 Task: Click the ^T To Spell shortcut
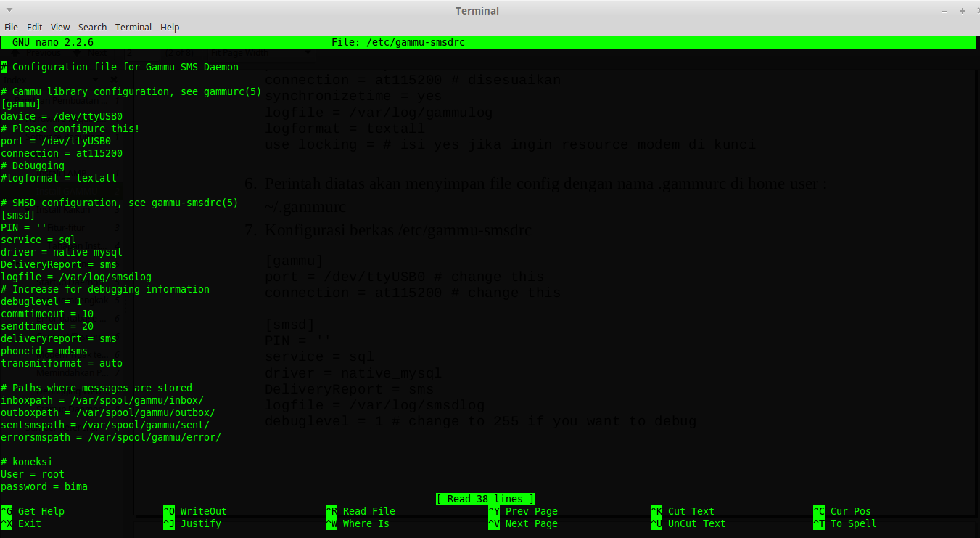(x=845, y=523)
